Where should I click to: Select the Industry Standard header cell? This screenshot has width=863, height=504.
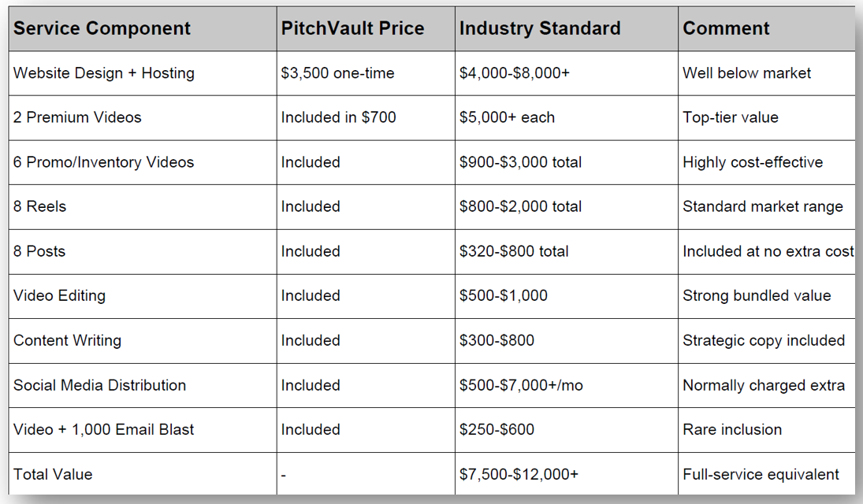point(567,28)
